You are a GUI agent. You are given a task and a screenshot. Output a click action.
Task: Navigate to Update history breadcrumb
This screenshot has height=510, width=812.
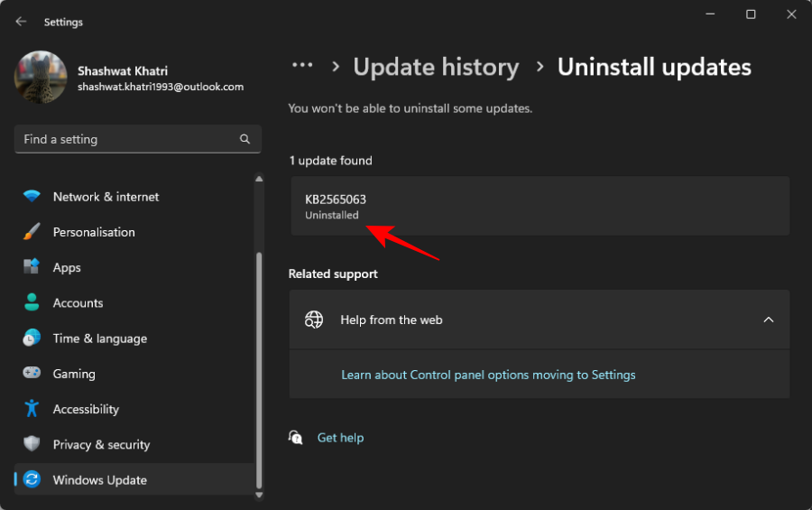[x=436, y=68]
